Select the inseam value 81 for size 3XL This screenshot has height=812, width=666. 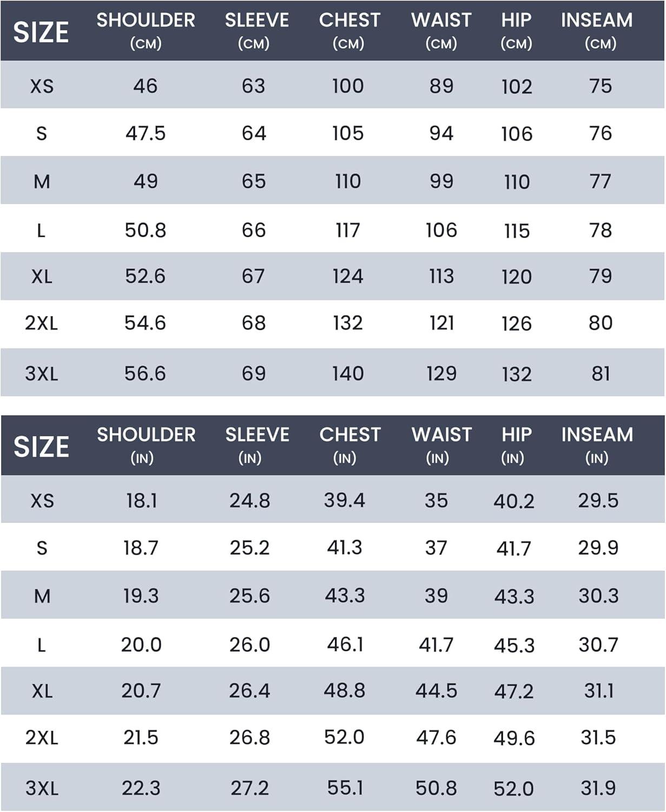click(601, 374)
